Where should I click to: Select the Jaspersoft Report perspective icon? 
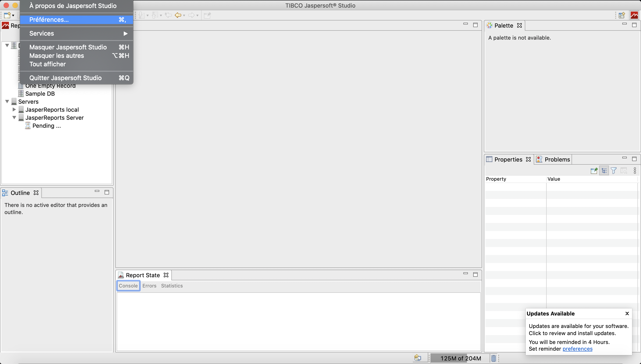[x=634, y=15]
